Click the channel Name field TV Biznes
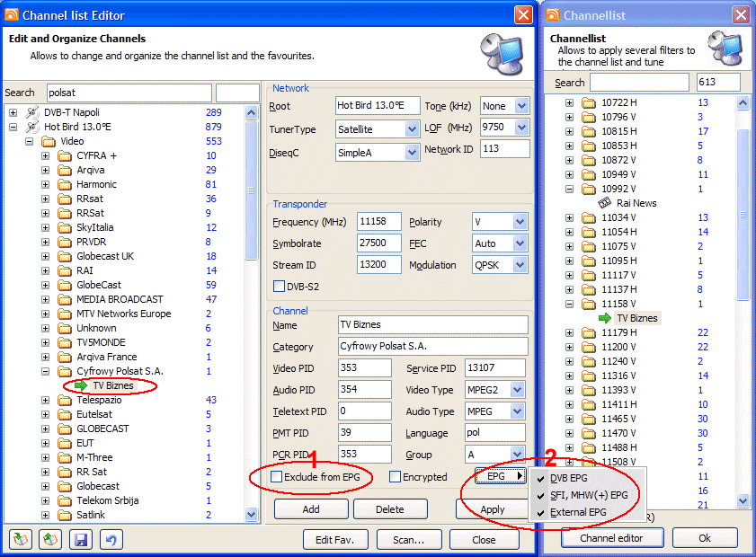This screenshot has height=557, width=756. [x=433, y=324]
